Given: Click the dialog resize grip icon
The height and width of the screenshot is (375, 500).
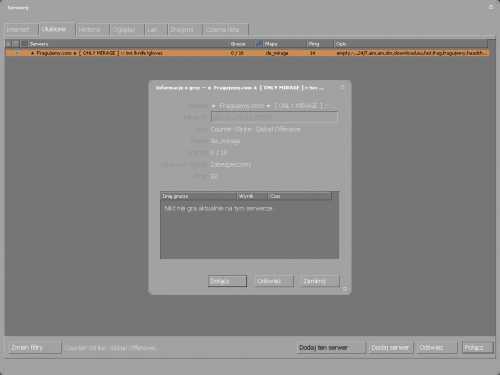Looking at the screenshot, I should (x=345, y=289).
